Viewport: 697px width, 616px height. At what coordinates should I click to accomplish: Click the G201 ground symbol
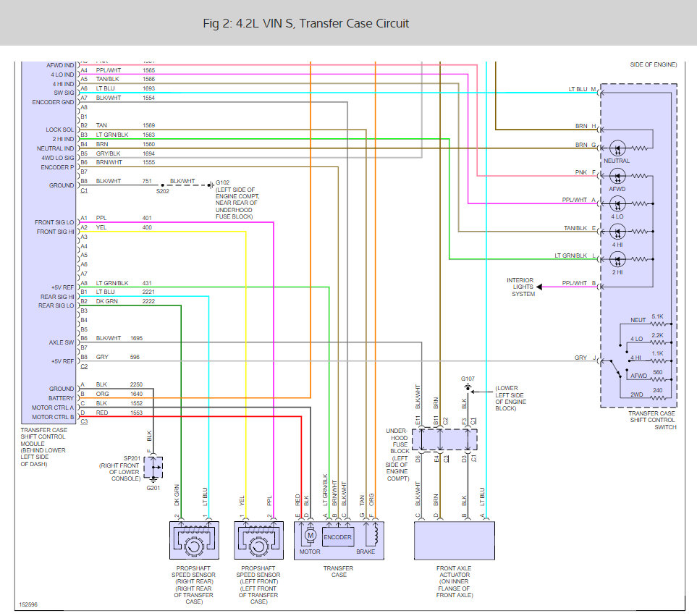click(153, 480)
